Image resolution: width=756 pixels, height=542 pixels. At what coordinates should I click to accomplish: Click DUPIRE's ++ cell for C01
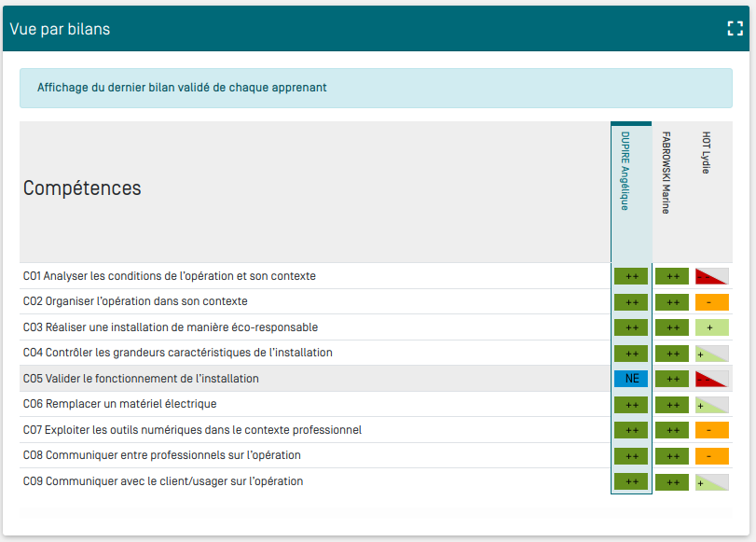pos(631,276)
